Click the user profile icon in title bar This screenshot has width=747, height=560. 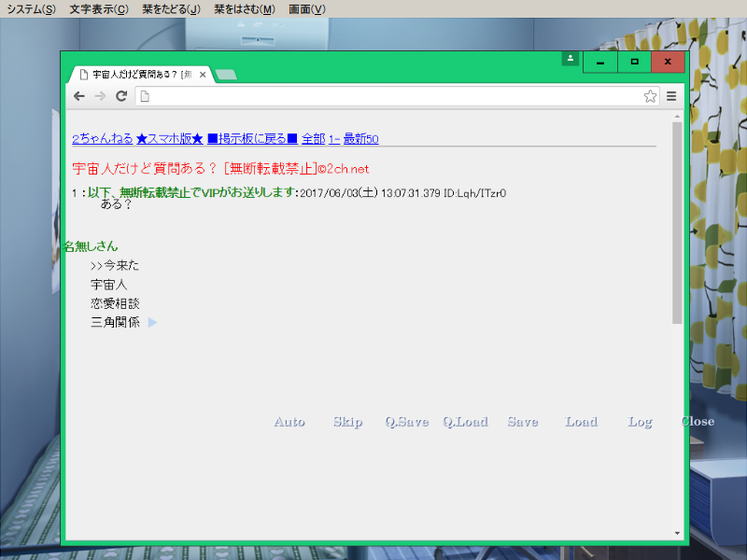[570, 59]
